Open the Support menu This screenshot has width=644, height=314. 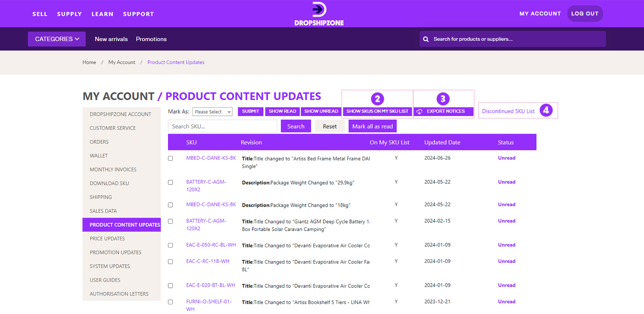[x=138, y=14]
